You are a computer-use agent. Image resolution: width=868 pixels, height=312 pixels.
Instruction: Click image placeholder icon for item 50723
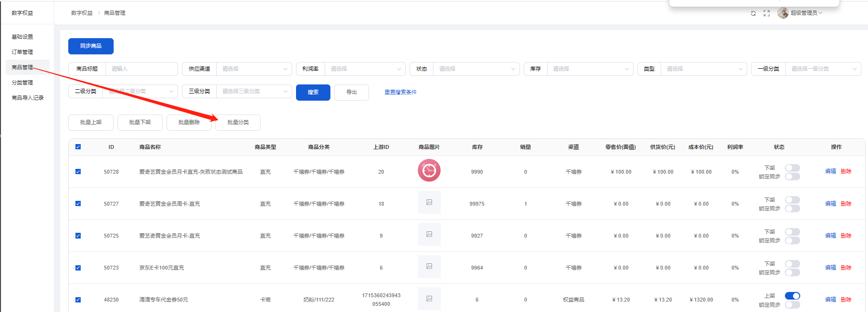pos(429,267)
